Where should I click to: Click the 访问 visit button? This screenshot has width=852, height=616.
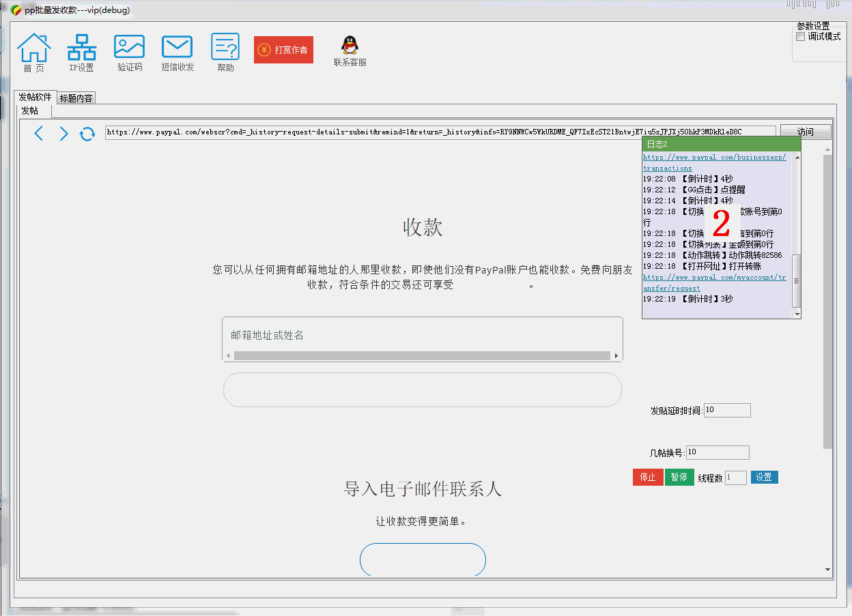pos(806,132)
